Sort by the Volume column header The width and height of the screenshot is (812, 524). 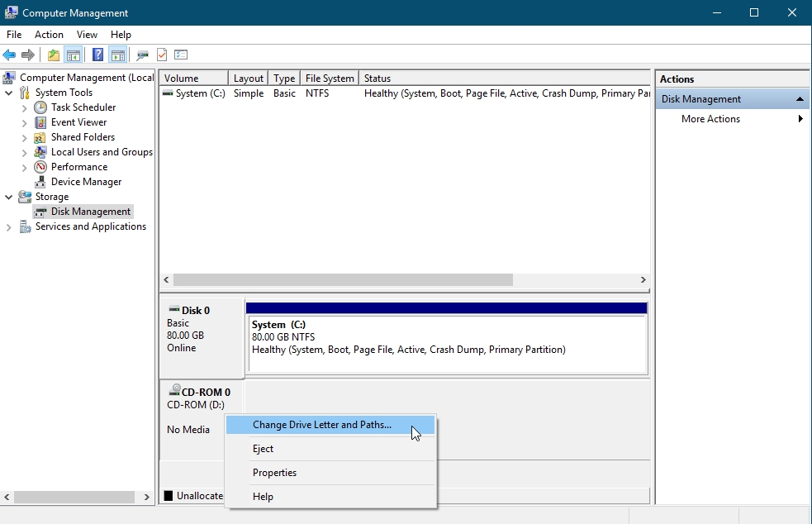tap(193, 79)
